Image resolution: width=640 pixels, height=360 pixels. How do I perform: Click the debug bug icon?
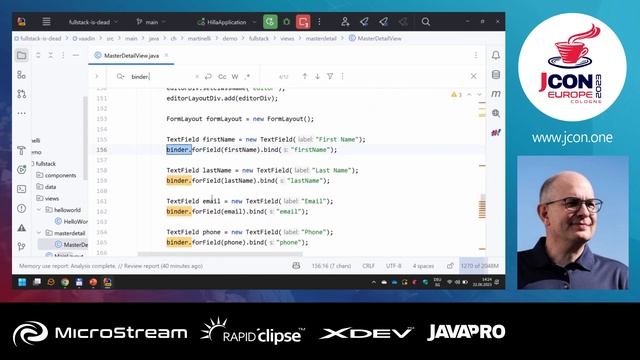(287, 22)
